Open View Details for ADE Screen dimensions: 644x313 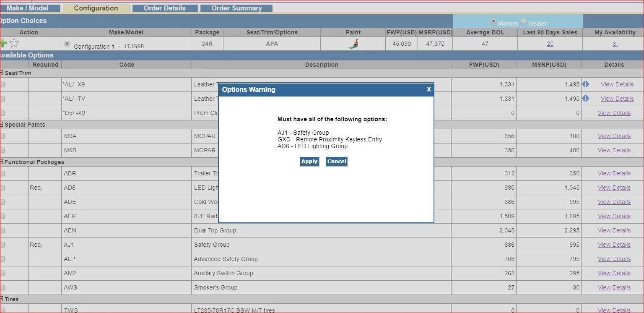tap(614, 202)
